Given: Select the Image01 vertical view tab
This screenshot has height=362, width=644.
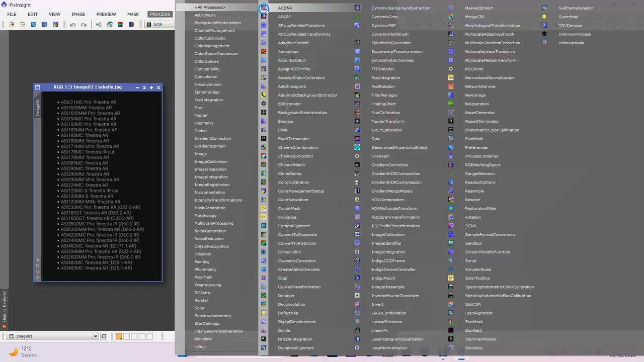Looking at the screenshot, I should pos(37,107).
